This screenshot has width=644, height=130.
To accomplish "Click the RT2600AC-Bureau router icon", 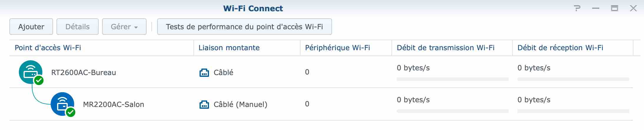I will click(31, 72).
